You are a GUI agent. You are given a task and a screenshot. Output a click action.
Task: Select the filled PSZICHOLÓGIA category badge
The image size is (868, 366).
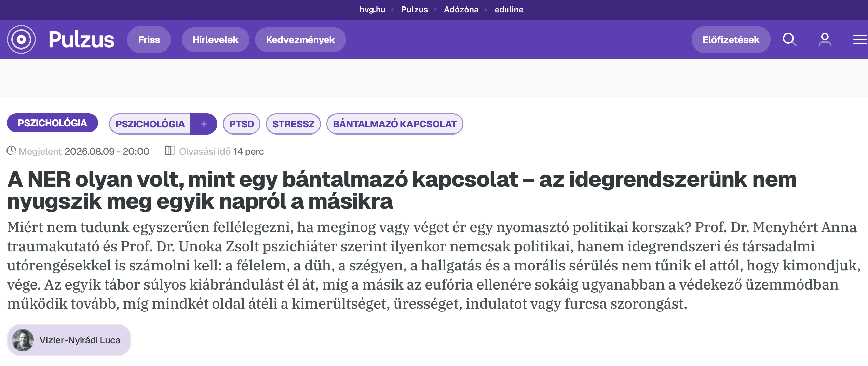pos(52,123)
